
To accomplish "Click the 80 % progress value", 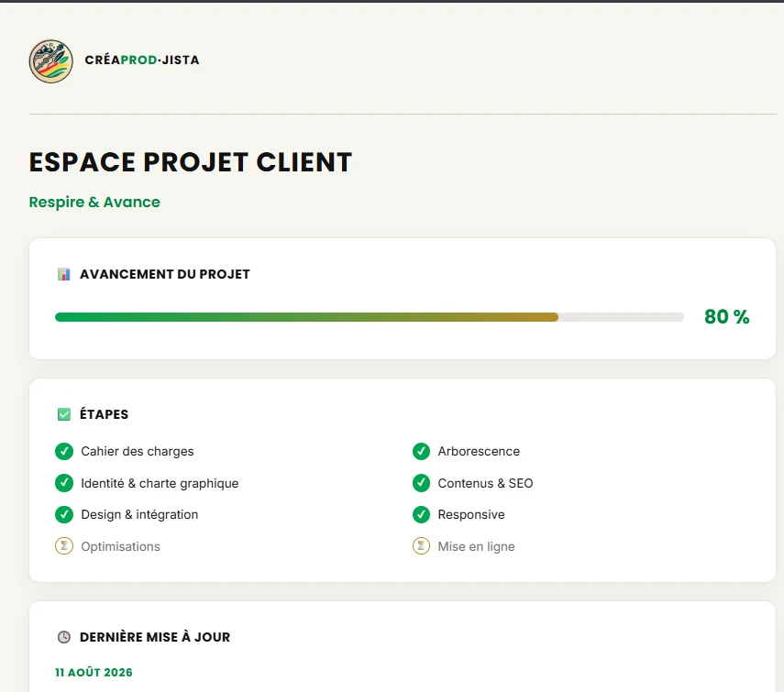I will [x=726, y=317].
